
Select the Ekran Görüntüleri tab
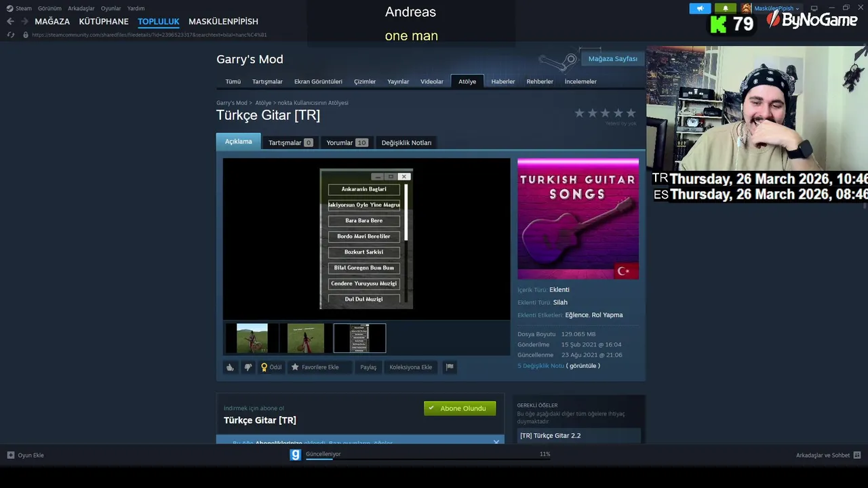coord(318,81)
